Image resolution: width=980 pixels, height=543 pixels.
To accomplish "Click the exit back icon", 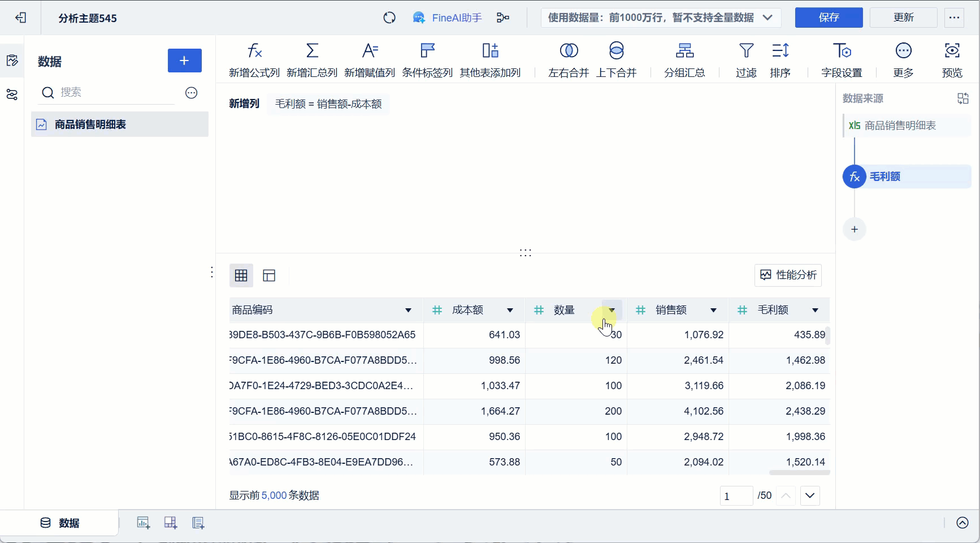I will pos(21,18).
